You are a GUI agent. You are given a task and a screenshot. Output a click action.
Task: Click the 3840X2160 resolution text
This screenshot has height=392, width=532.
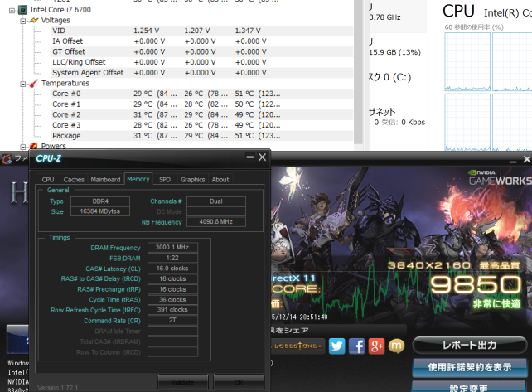coord(429,265)
